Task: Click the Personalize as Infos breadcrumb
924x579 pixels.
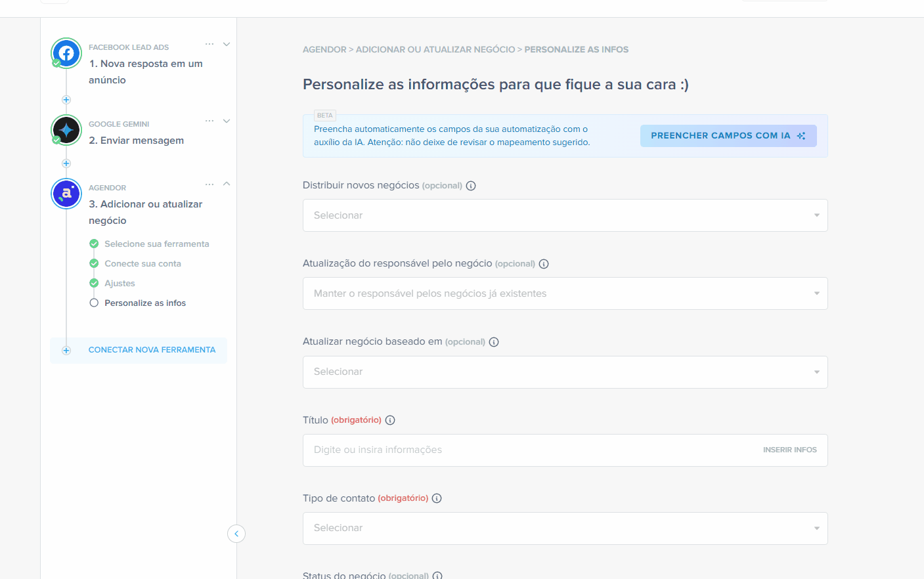Action: pos(576,49)
